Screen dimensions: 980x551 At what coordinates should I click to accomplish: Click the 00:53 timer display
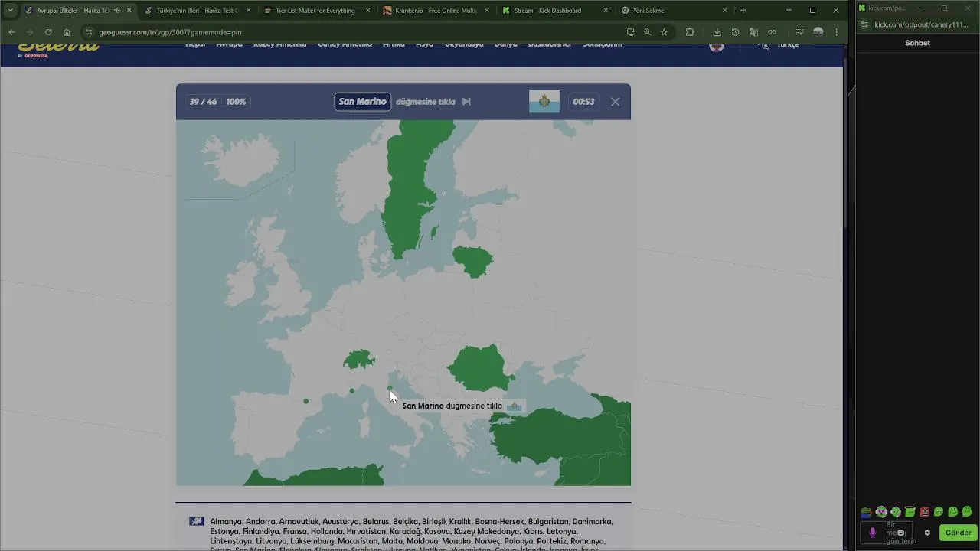pos(583,102)
